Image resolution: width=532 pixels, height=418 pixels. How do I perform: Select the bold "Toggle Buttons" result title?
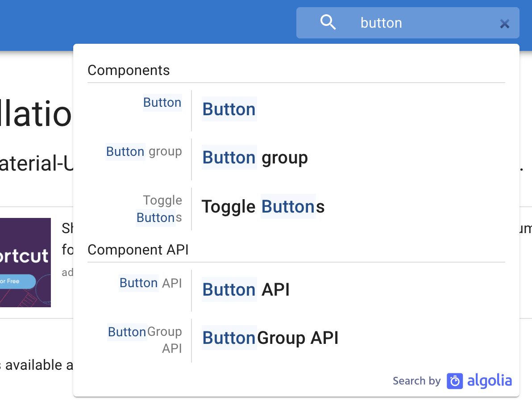pyautogui.click(x=263, y=207)
